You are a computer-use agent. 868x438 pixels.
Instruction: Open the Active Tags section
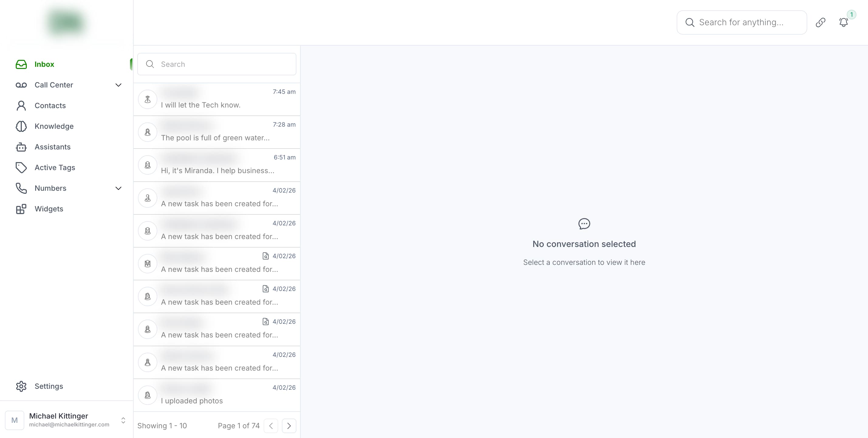[x=55, y=167]
